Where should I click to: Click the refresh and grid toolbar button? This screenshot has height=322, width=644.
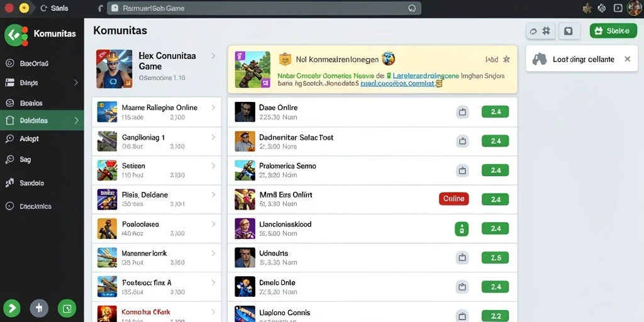pyautogui.click(x=540, y=31)
